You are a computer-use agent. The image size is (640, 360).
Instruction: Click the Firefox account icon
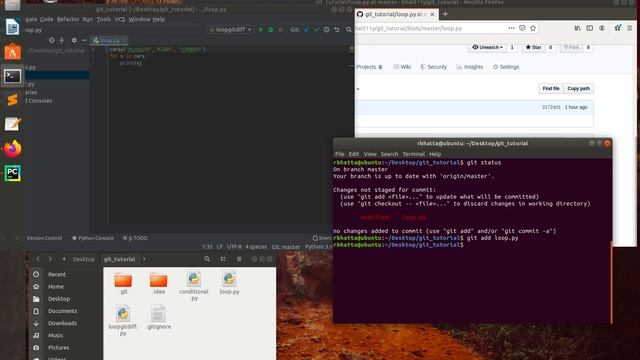click(x=602, y=28)
